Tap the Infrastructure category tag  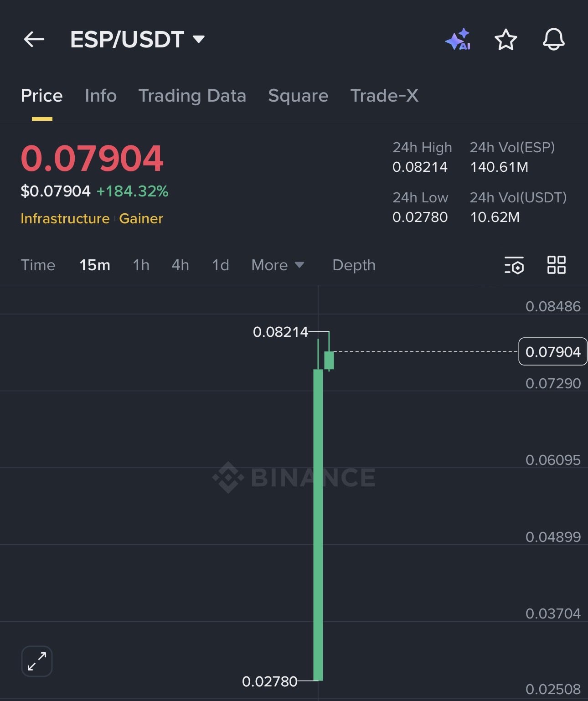tap(65, 219)
